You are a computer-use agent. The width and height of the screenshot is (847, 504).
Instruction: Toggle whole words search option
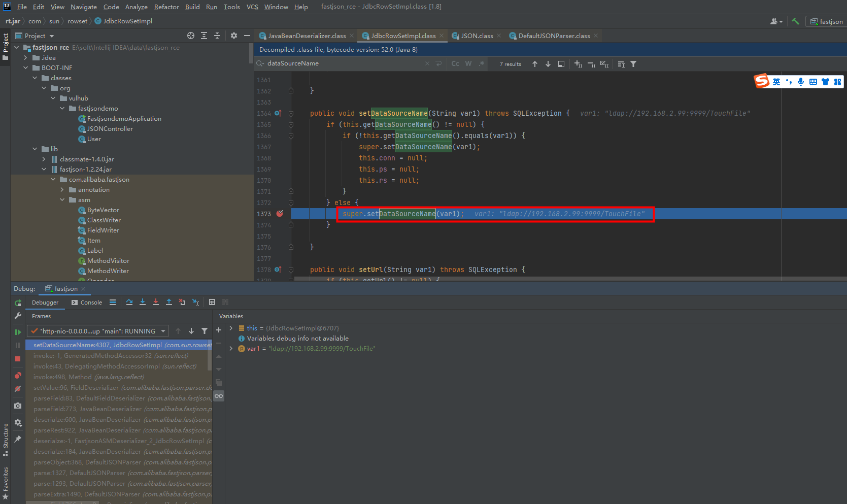[468, 63]
